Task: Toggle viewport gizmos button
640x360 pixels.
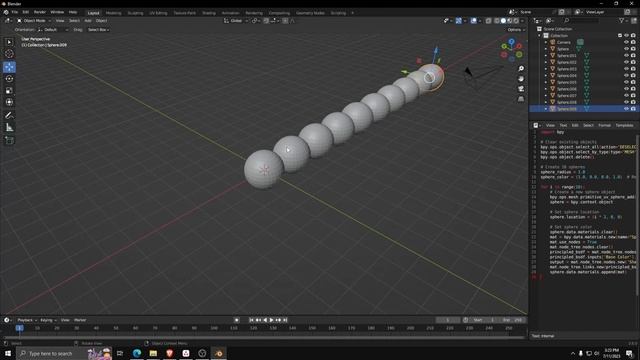Action: (459, 20)
